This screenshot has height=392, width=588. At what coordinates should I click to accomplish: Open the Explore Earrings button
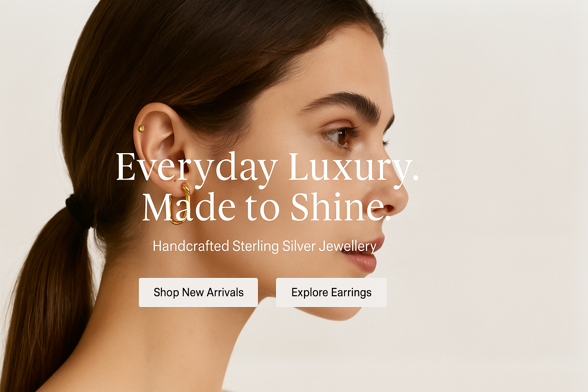332,292
